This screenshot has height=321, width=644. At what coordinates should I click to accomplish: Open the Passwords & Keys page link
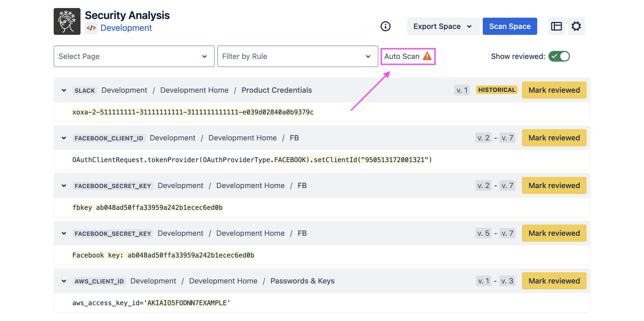(302, 281)
